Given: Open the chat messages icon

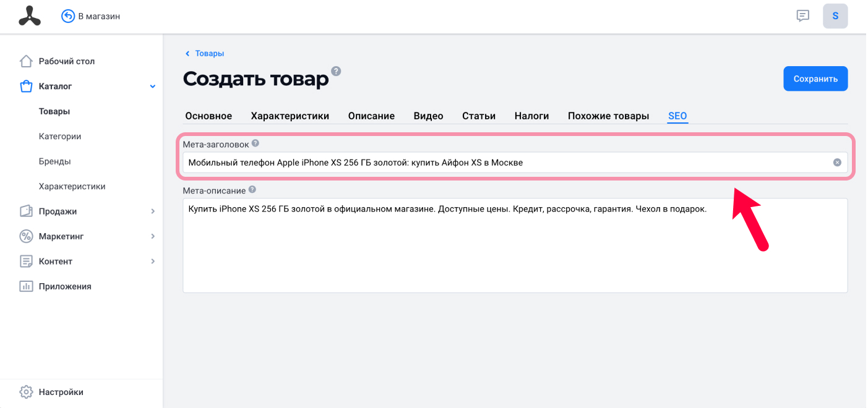Looking at the screenshot, I should tap(803, 16).
